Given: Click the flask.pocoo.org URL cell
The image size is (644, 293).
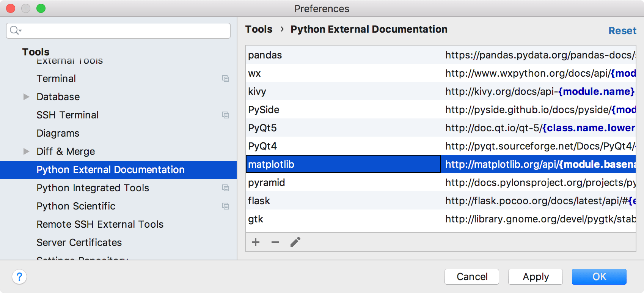Looking at the screenshot, I should click(x=538, y=201).
